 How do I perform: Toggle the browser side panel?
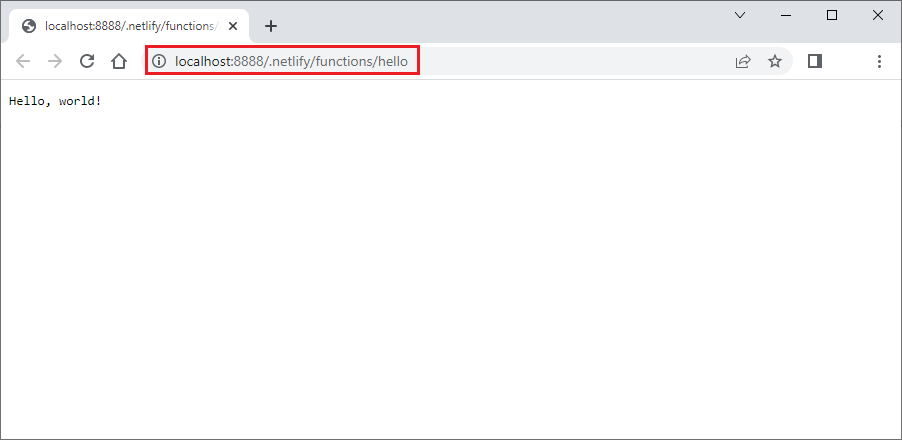[x=815, y=61]
